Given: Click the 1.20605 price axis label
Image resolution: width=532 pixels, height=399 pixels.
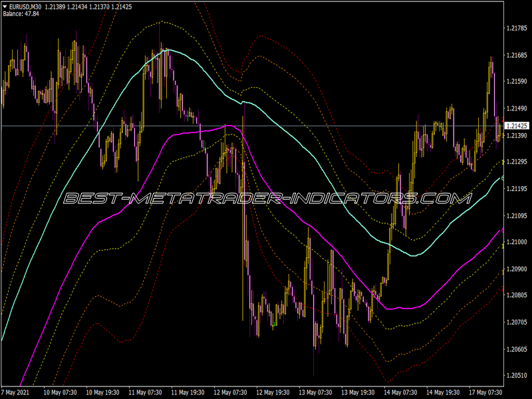Looking at the screenshot, I should (x=517, y=349).
